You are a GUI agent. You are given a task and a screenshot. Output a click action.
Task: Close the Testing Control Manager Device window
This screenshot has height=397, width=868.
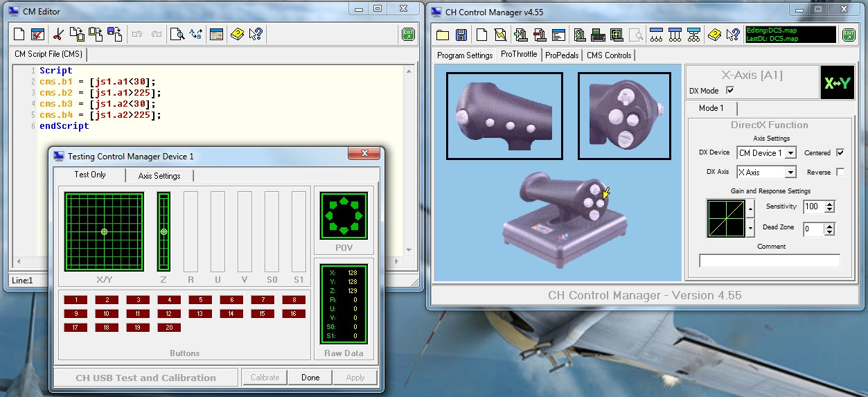tap(364, 155)
